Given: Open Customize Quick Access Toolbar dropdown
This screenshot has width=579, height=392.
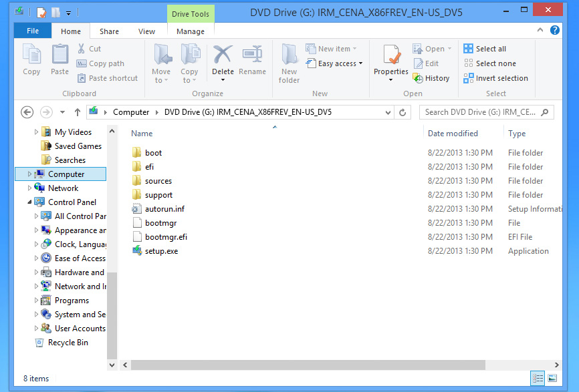Looking at the screenshot, I should (68, 13).
